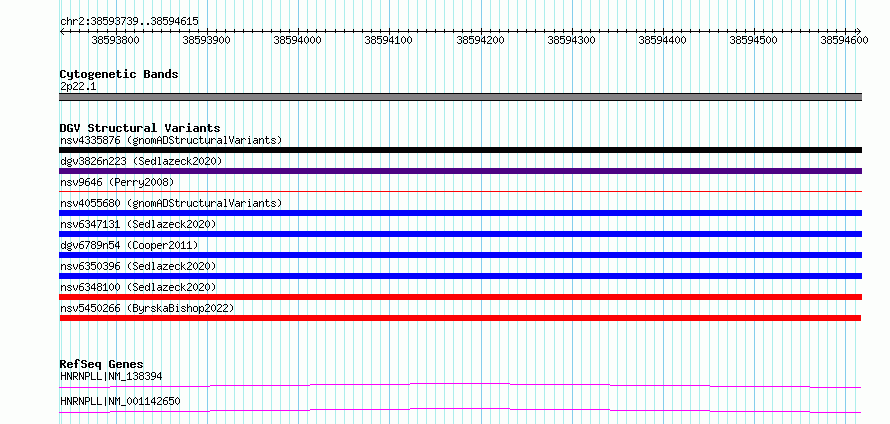Open variant label nsv4335876 (gnomADStructuralVariants)
The height and width of the screenshot is (424, 890).
click(x=171, y=140)
